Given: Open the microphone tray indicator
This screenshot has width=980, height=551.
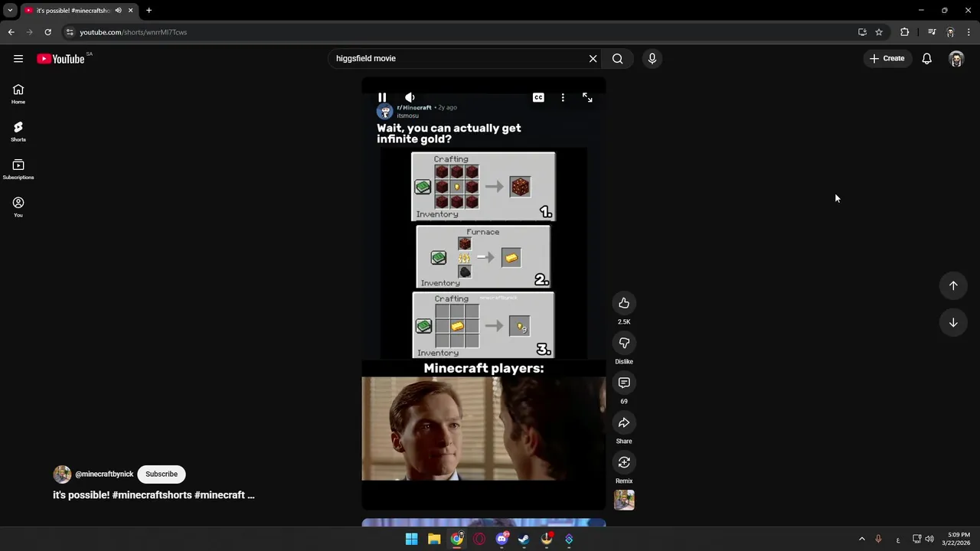Looking at the screenshot, I should click(878, 540).
